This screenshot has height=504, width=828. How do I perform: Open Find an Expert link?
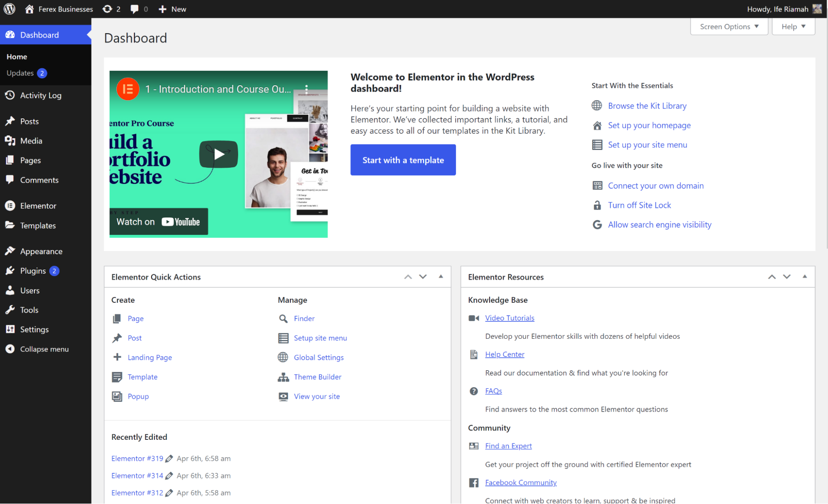508,446
